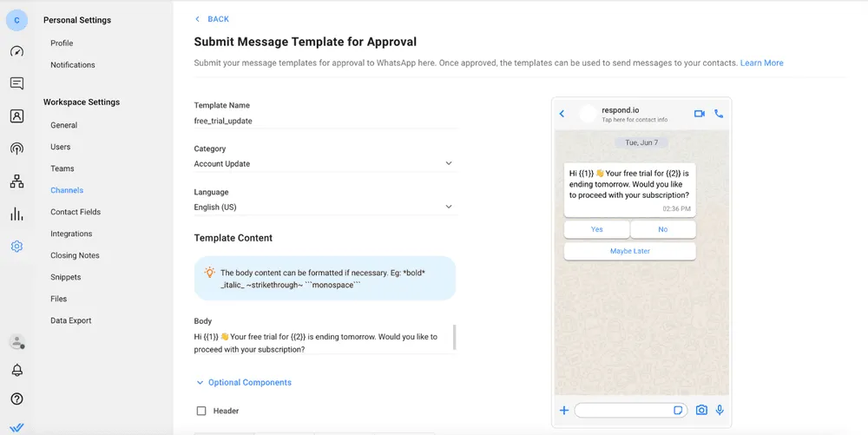Click the Maybe Later preview button
This screenshot has width=868, height=435.
click(630, 251)
